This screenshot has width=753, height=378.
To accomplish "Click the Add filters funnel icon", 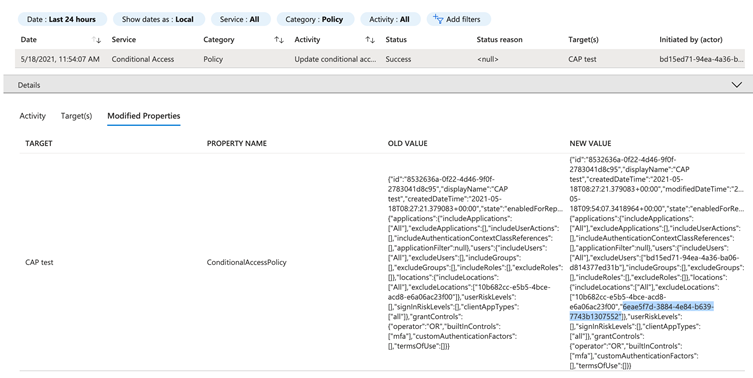I will pos(437,19).
